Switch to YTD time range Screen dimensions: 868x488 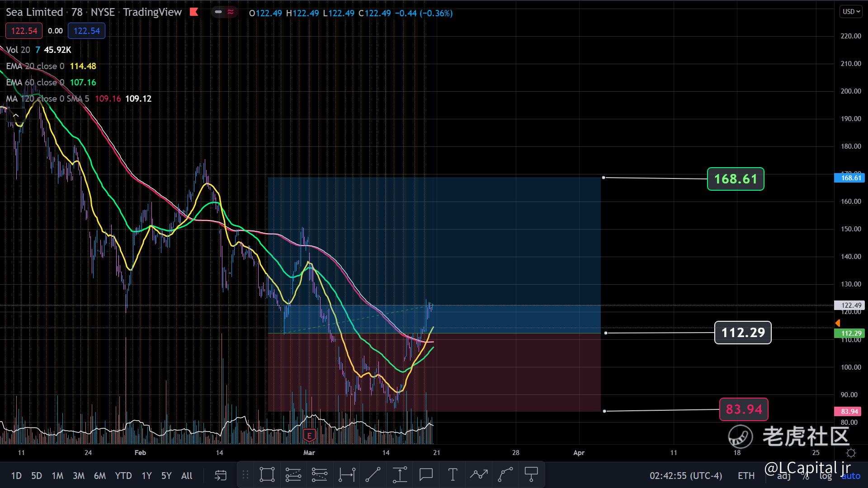[x=123, y=475]
